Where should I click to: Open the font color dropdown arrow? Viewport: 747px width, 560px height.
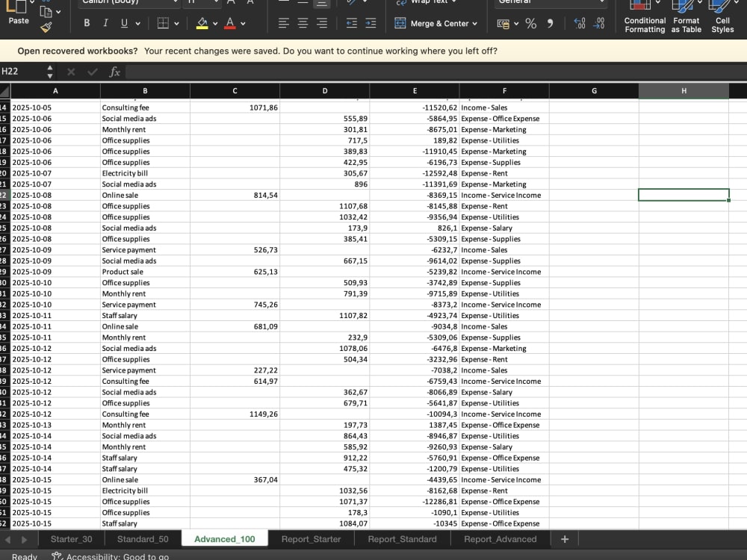click(243, 23)
